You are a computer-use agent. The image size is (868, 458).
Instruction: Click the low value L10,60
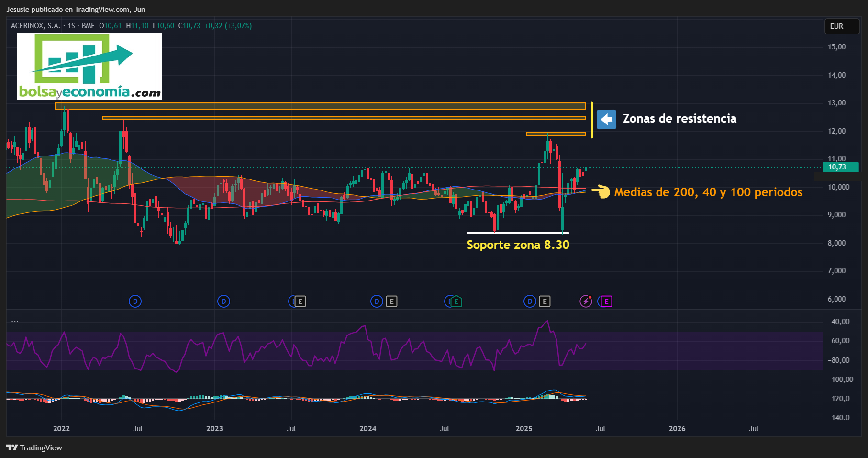(163, 26)
